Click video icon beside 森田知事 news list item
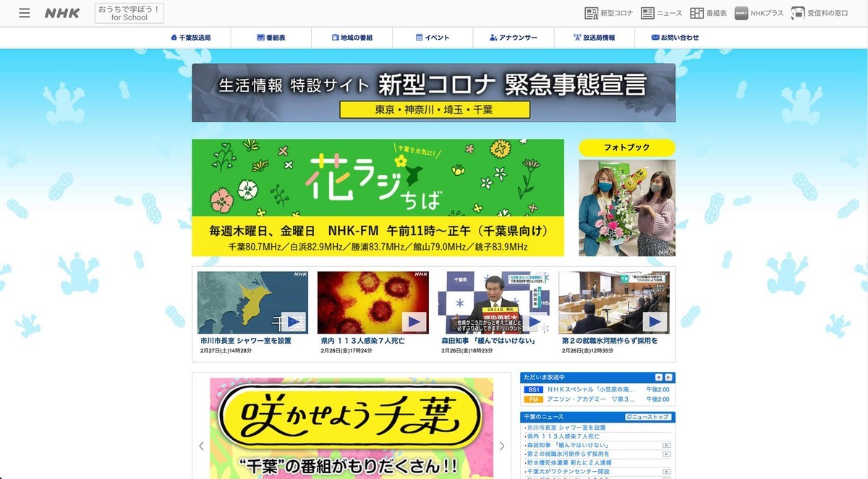Viewport: 868px width, 479px height. click(667, 445)
